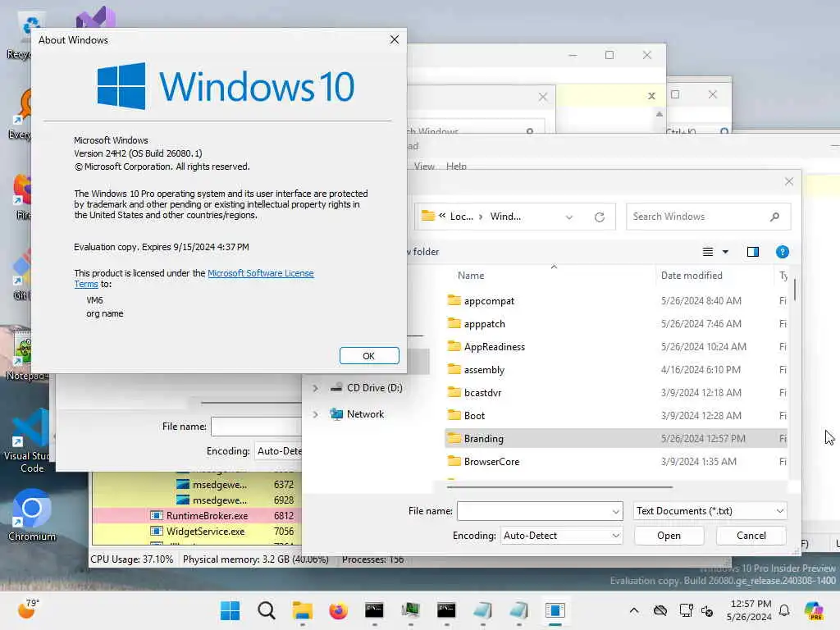Screen dimensions: 840x630
Task: Sort by the Date modified column
Action: pos(691,276)
